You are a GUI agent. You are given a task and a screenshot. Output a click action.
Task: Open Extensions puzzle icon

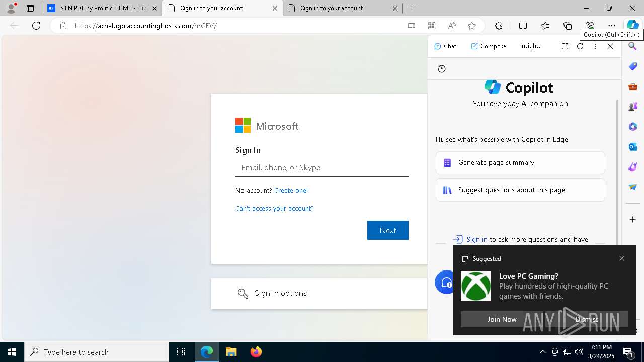(499, 26)
